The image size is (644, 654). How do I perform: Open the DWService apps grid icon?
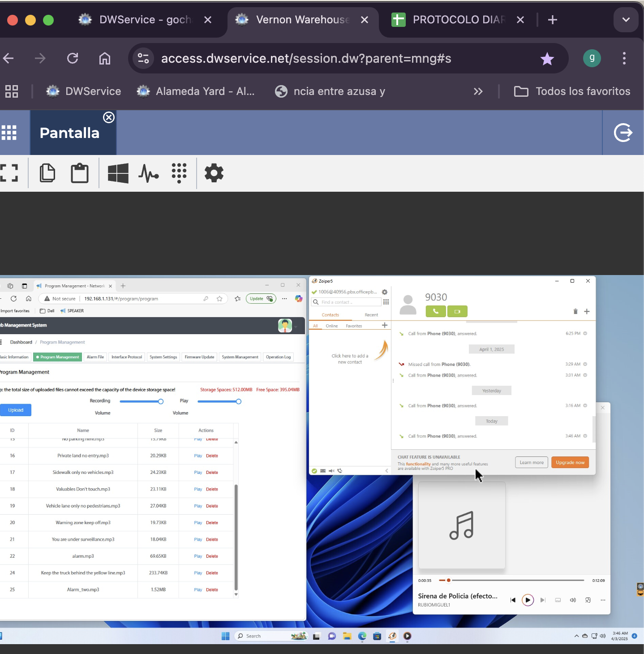click(9, 133)
